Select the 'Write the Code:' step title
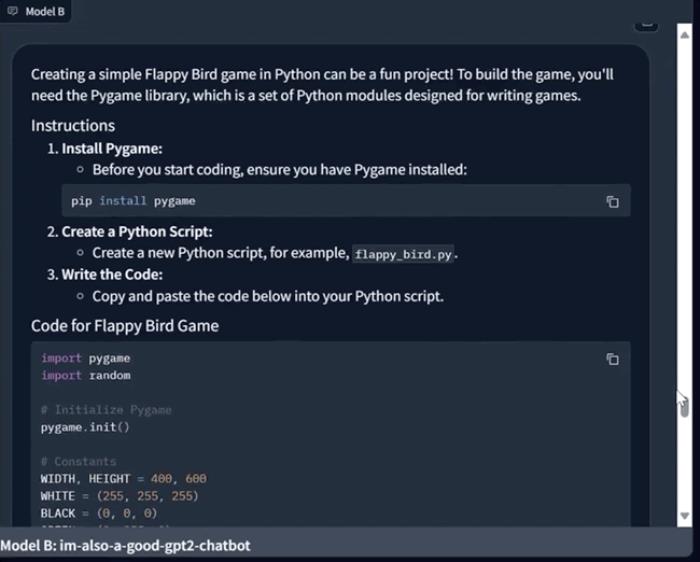Viewport: 700px width, 562px height. pyautogui.click(x=112, y=275)
